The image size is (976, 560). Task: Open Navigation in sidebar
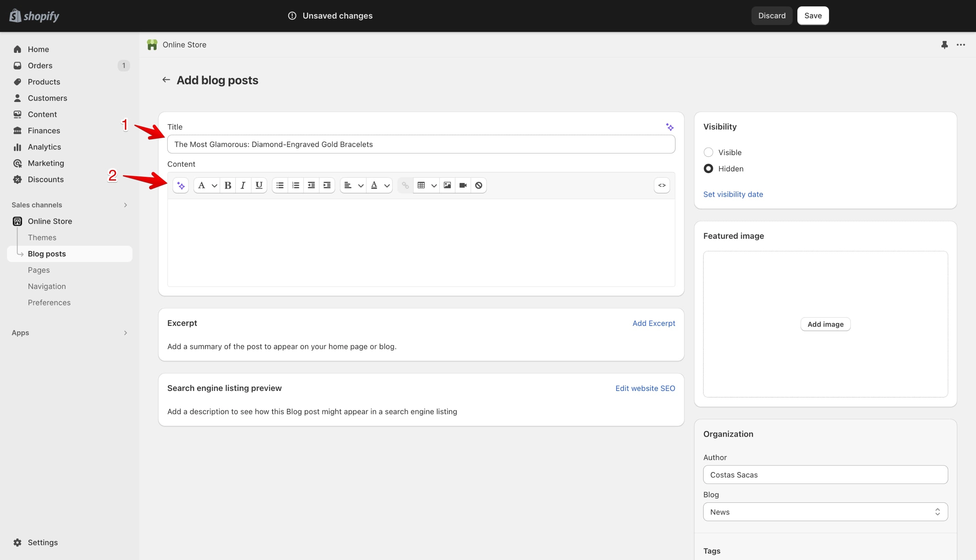[x=46, y=286]
